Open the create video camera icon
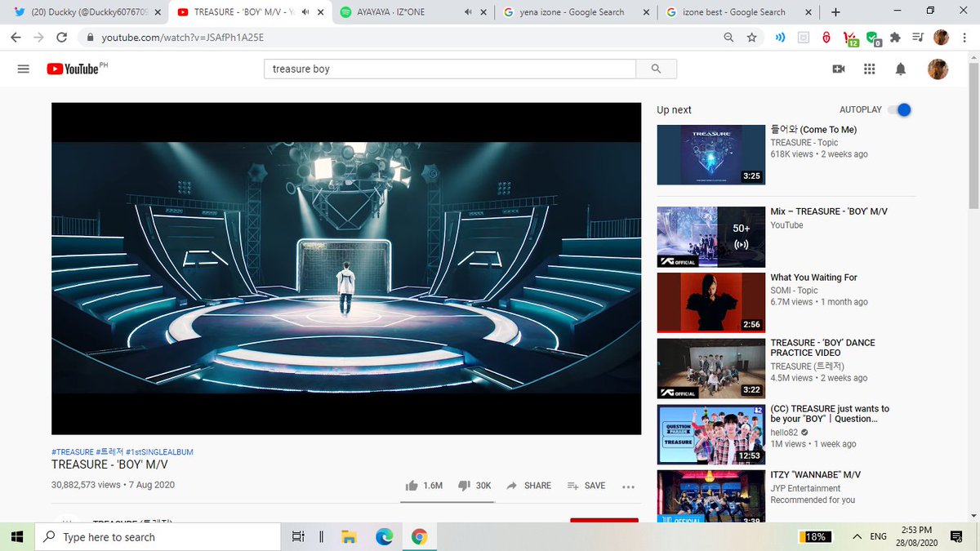Image resolution: width=980 pixels, height=551 pixels. (838, 69)
